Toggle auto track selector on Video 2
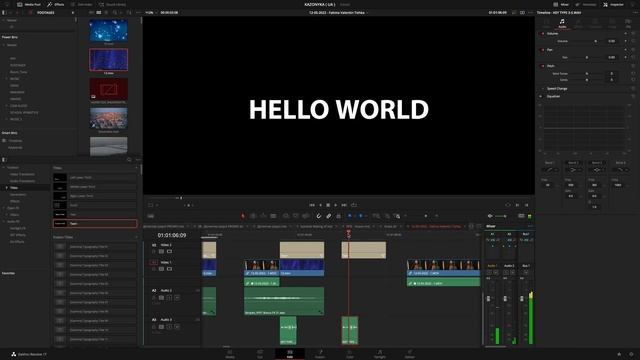Viewport: 640px width, 360px height. [162, 251]
